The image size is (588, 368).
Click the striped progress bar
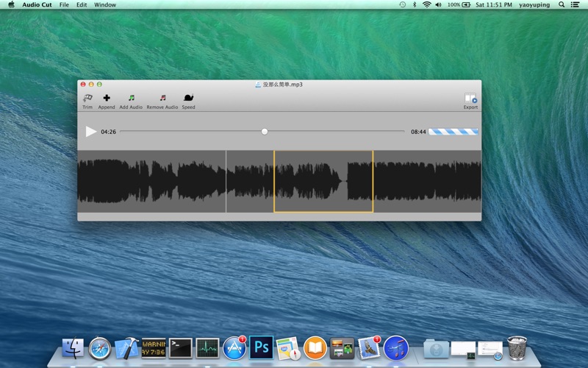(x=453, y=132)
